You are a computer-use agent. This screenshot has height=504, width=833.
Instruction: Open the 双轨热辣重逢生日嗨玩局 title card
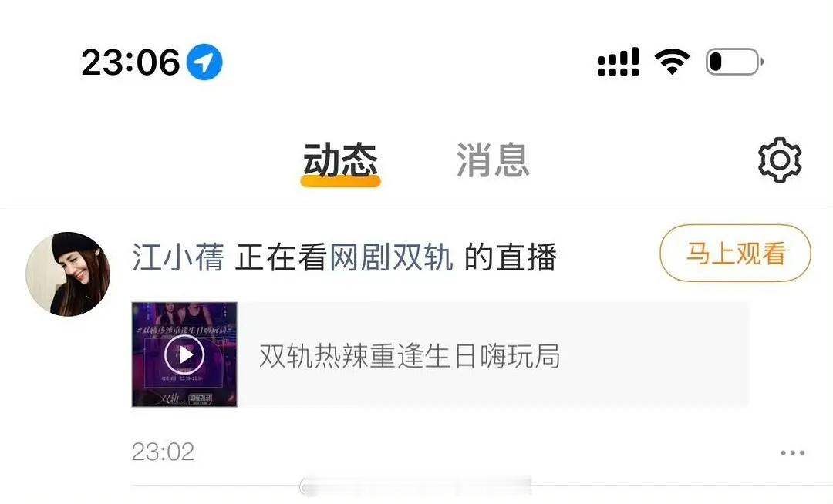pos(440,354)
